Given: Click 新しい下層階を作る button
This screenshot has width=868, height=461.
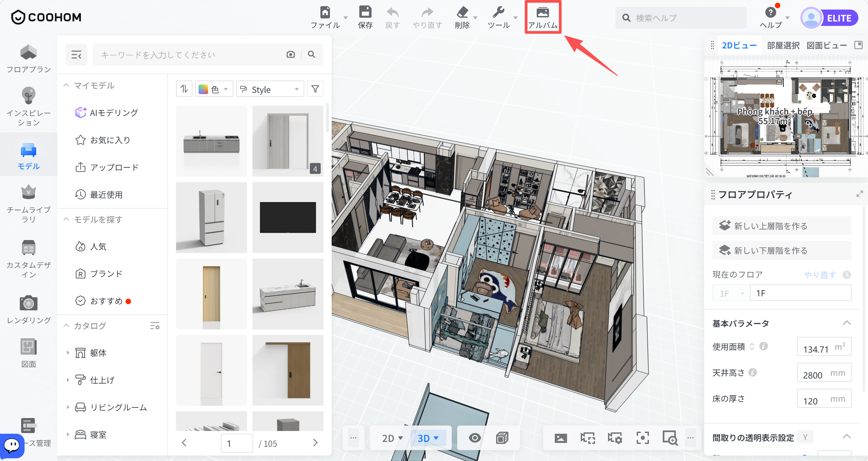Looking at the screenshot, I should pos(782,250).
